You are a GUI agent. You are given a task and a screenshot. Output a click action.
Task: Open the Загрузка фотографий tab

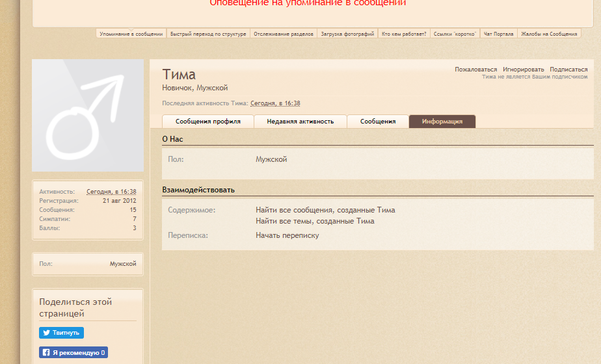tap(347, 34)
